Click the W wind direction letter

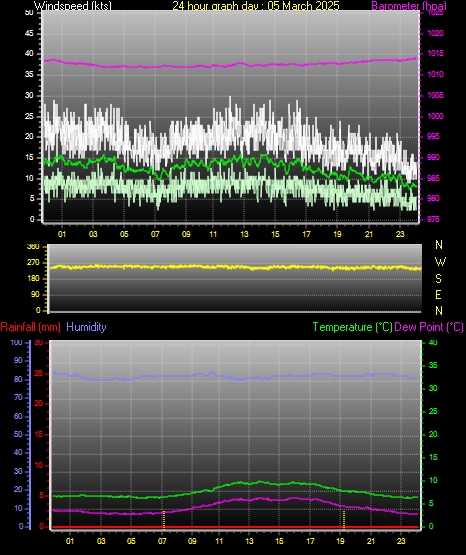point(440,262)
